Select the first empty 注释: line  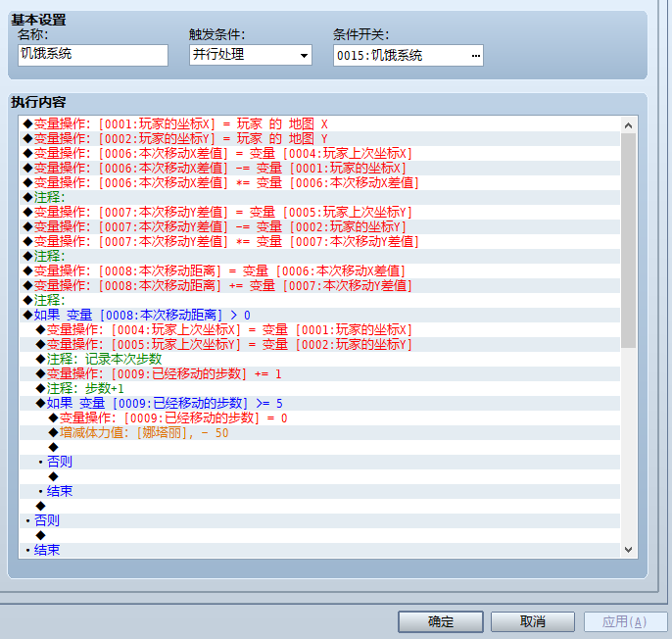coord(319,197)
